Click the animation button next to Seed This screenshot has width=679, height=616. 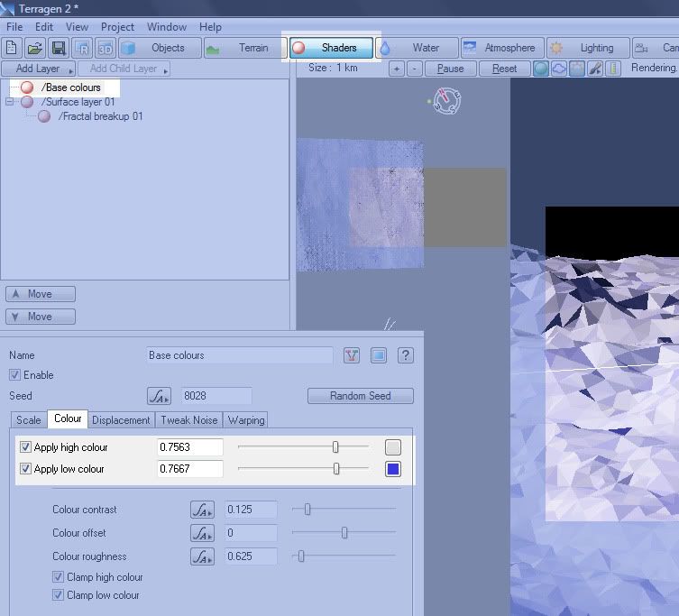(x=159, y=396)
